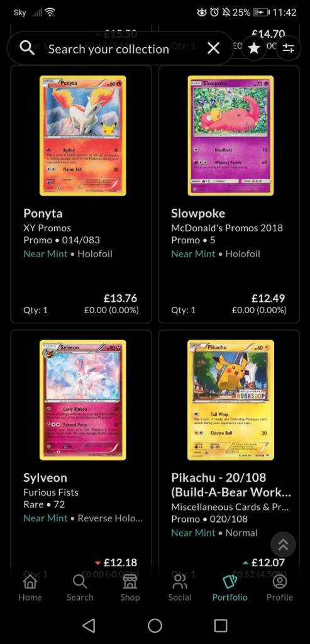Open the Search tab in bottom navigation
Viewport: 310px width, 644px height.
click(x=80, y=588)
